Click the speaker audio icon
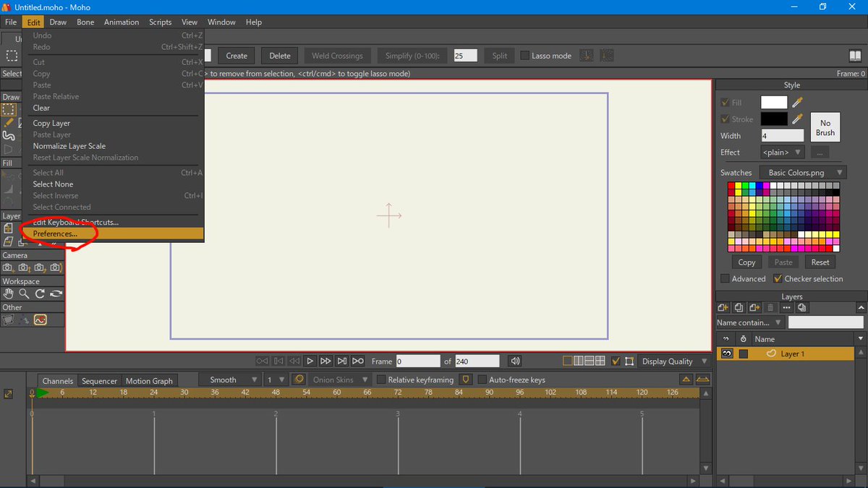 point(515,361)
